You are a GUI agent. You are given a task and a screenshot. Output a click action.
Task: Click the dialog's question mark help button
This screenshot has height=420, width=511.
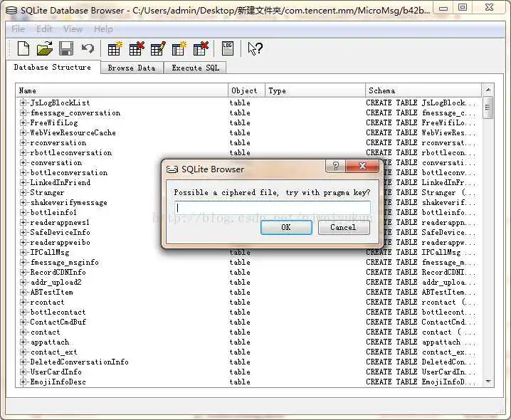tap(336, 166)
